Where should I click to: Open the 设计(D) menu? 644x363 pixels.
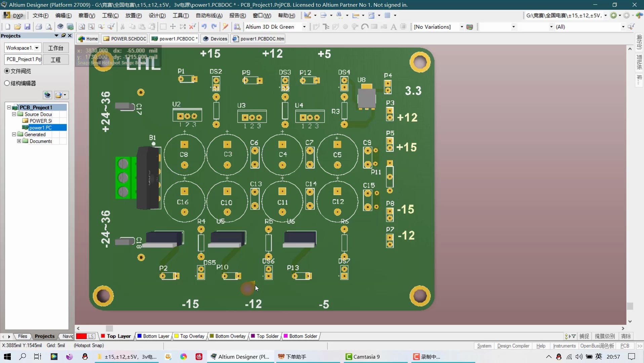point(157,15)
